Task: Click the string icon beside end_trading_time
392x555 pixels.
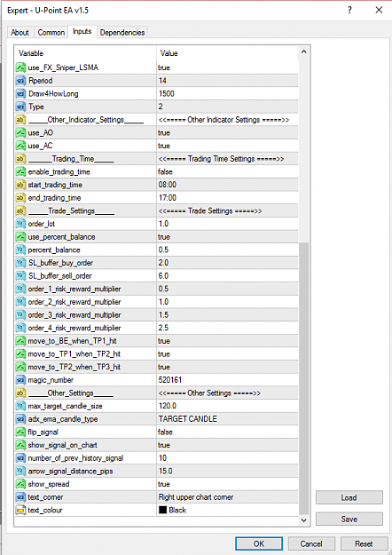Action: point(21,197)
